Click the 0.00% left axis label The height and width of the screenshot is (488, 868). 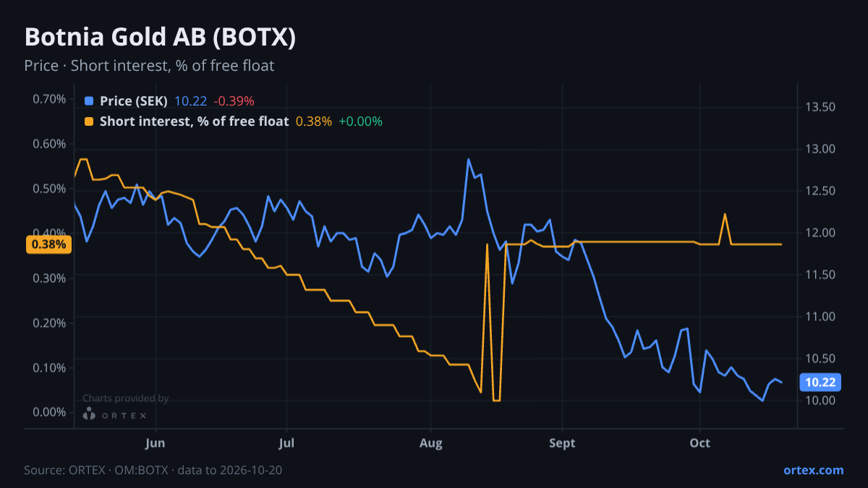[x=50, y=412]
